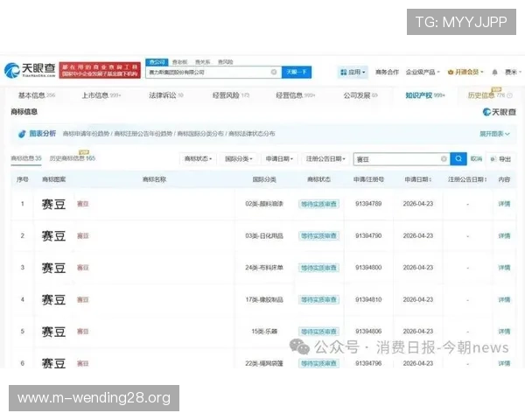Open 详情 for the 24类-布料床单 row
This screenshot has width=525, height=420.
point(504,268)
